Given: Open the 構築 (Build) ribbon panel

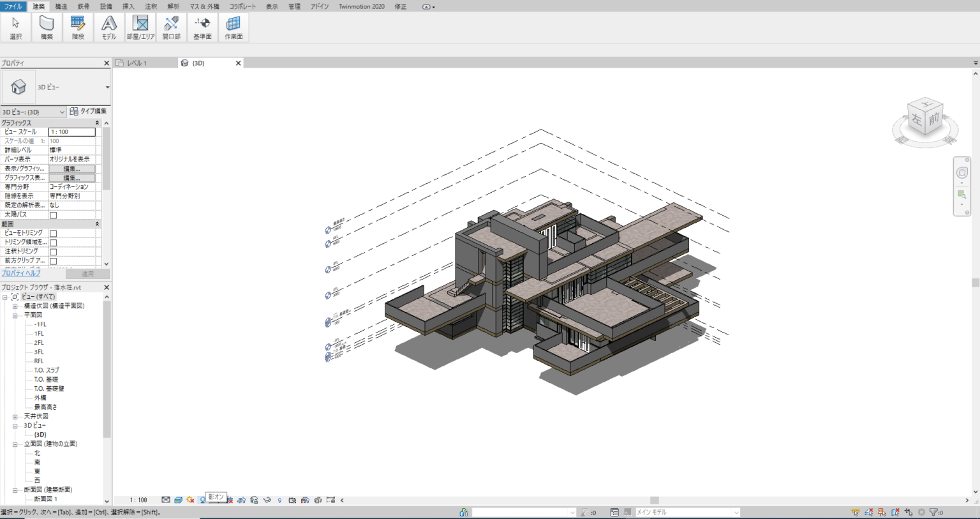Looking at the screenshot, I should (47, 27).
